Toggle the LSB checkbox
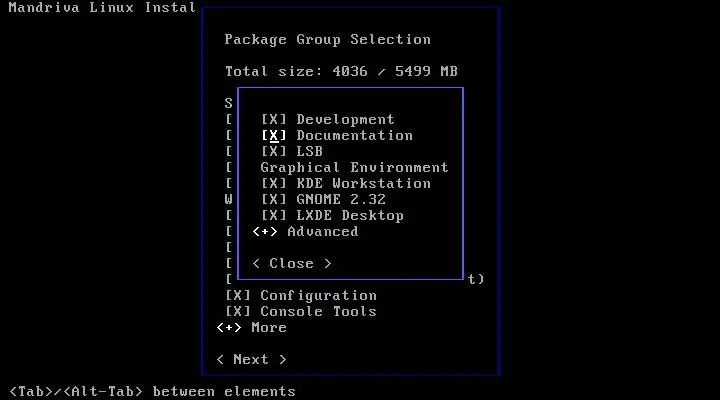Screen dimensions: 720x400 point(274,151)
